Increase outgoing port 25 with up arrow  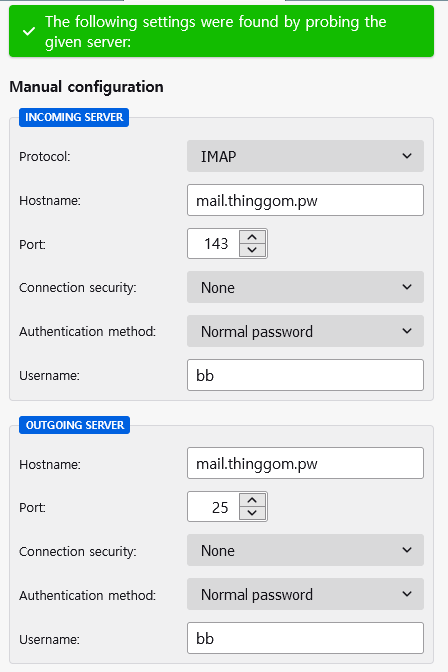252,500
